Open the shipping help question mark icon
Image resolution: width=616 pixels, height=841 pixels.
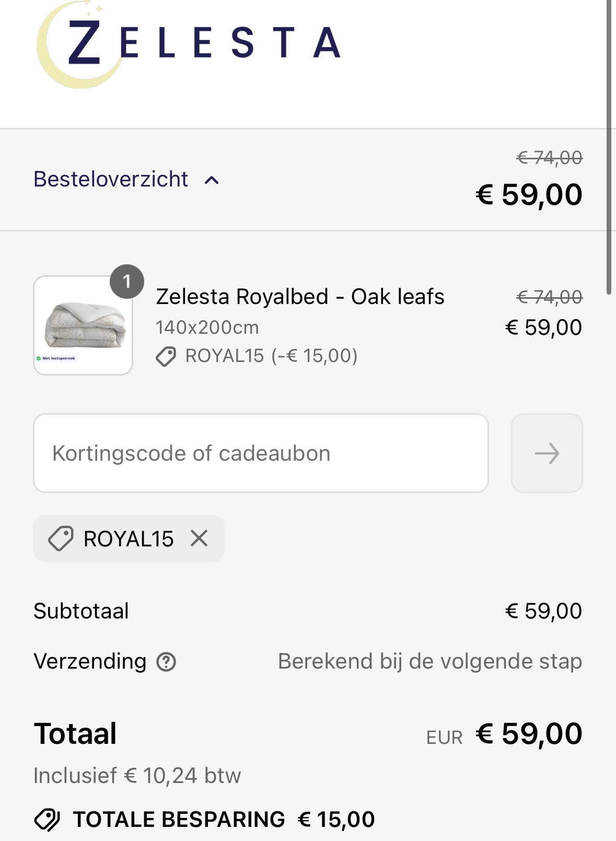pyautogui.click(x=166, y=662)
